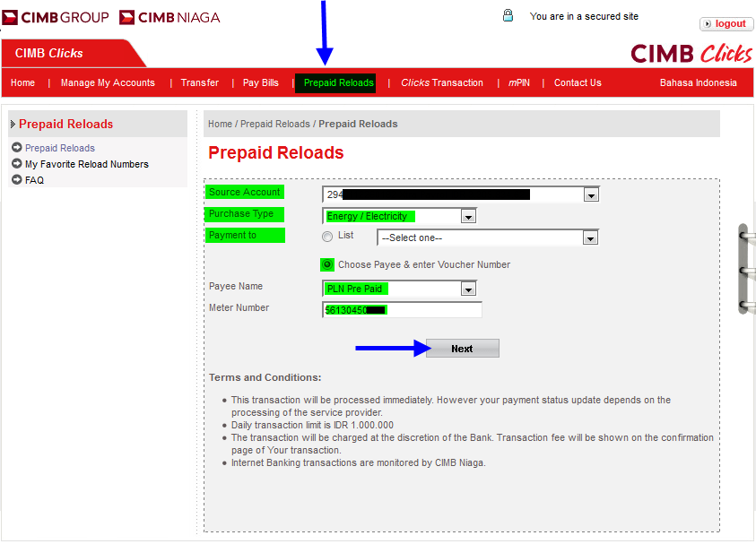This screenshot has width=756, height=544.
Task: Open the mPIN menu
Action: pyautogui.click(x=519, y=82)
